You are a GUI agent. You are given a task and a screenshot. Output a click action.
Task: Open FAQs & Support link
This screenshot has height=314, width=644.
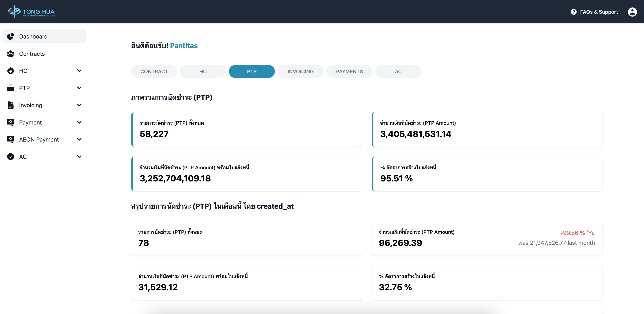coord(599,12)
